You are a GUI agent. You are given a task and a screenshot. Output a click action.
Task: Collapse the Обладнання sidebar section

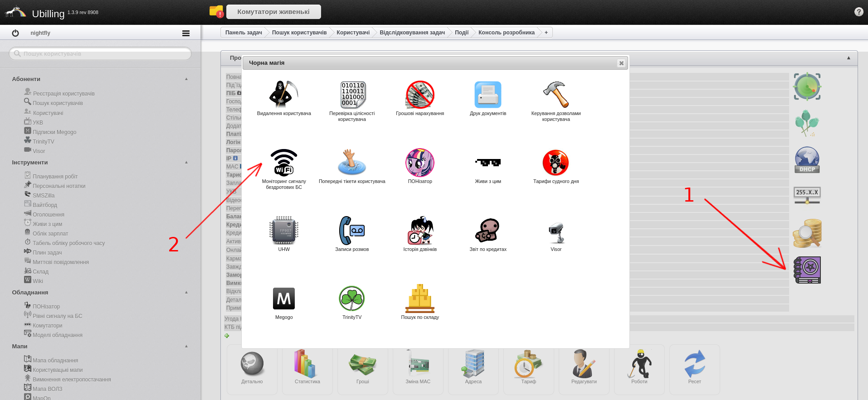click(x=186, y=293)
